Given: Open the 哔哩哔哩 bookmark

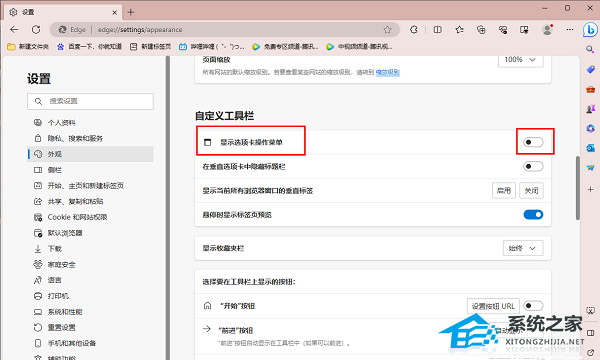Looking at the screenshot, I should coord(212,47).
